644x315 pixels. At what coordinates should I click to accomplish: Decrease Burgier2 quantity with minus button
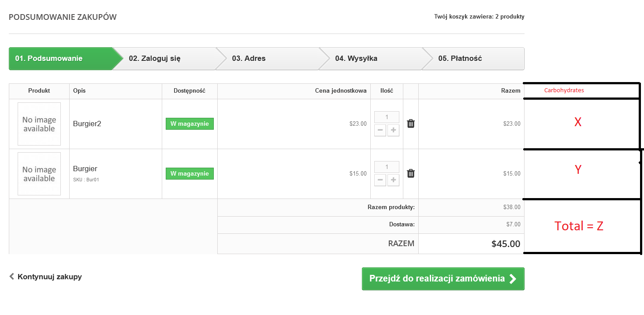coord(380,130)
